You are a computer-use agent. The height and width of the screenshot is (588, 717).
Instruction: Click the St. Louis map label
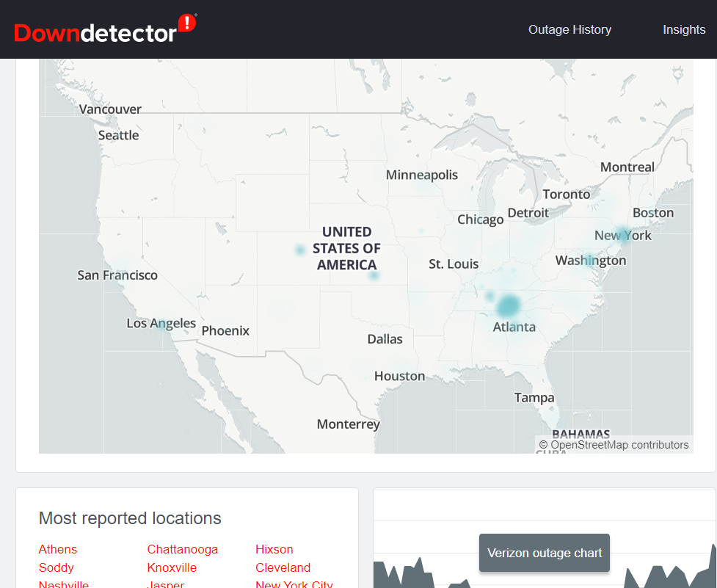(x=454, y=264)
